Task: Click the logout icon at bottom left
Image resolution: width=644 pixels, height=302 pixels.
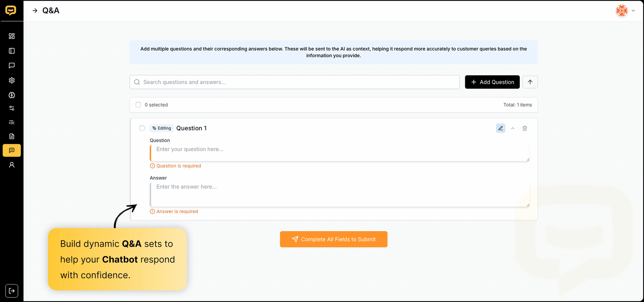Action: point(12,291)
